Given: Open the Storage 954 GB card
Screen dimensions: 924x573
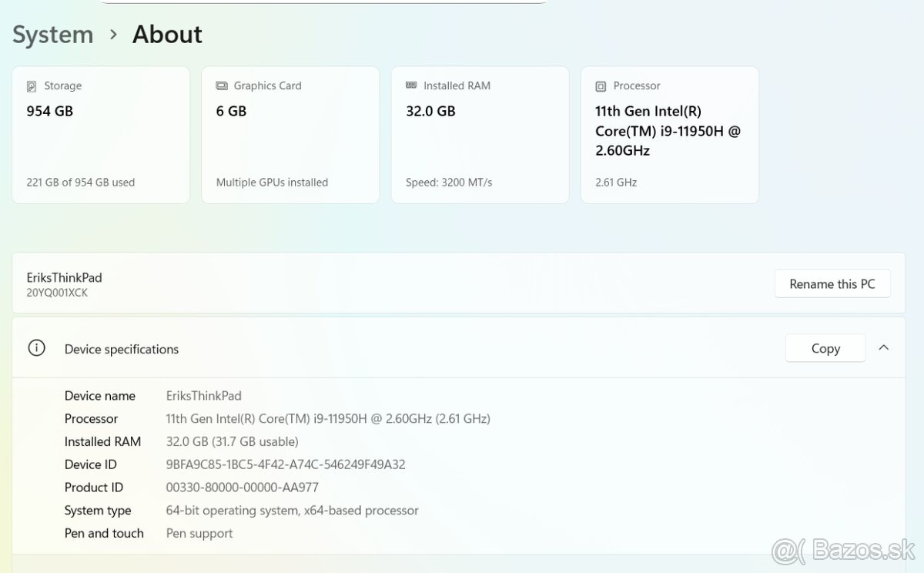Looking at the screenshot, I should tap(101, 135).
